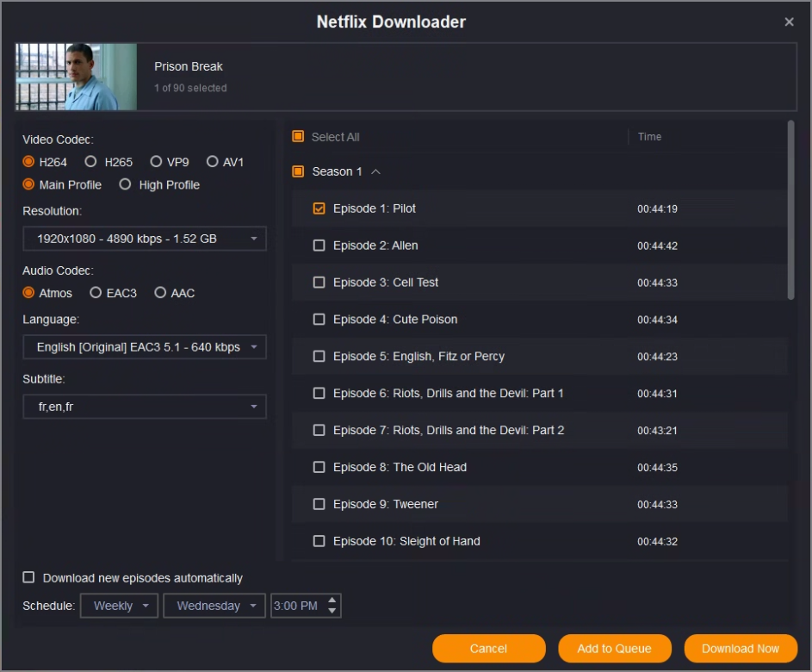This screenshot has height=672, width=812.
Task: Select High Profile option
Action: [126, 184]
